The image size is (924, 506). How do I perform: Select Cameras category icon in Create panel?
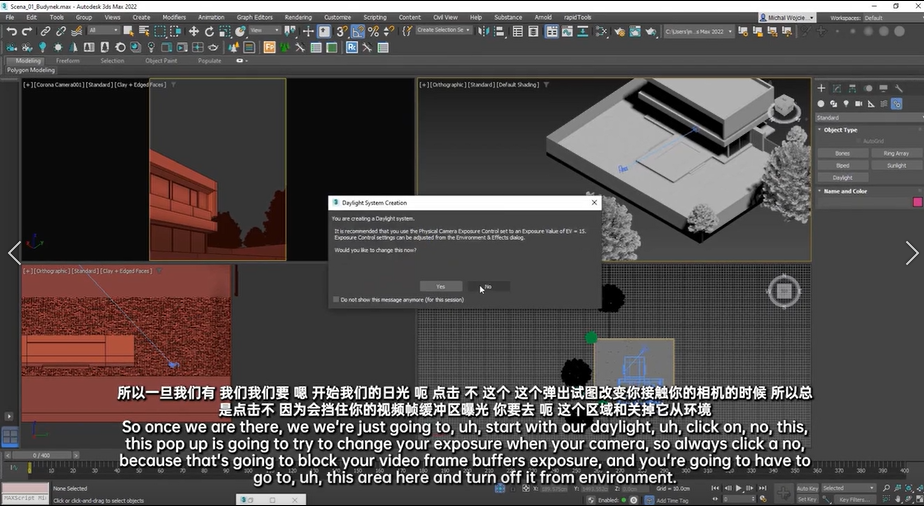click(x=859, y=104)
